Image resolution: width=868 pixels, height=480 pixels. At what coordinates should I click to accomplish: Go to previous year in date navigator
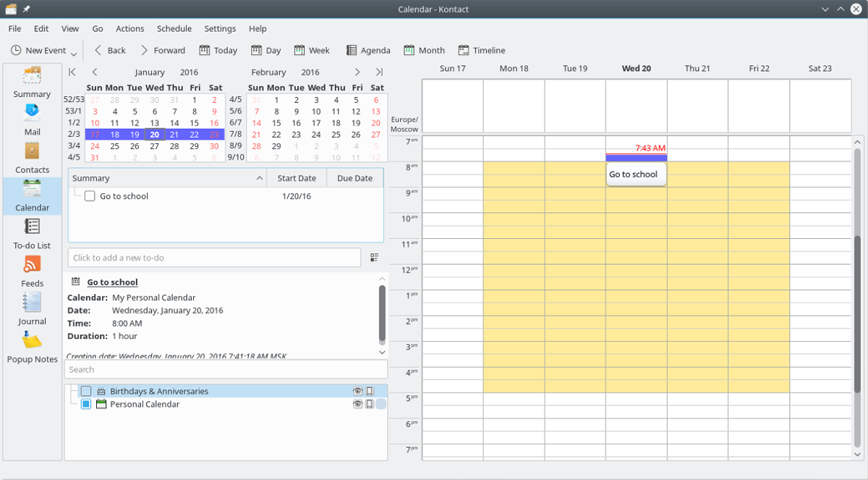click(72, 72)
